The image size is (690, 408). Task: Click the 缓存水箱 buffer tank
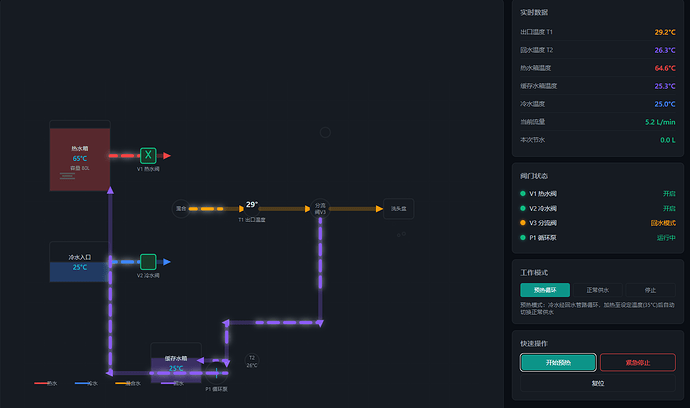pos(176,363)
